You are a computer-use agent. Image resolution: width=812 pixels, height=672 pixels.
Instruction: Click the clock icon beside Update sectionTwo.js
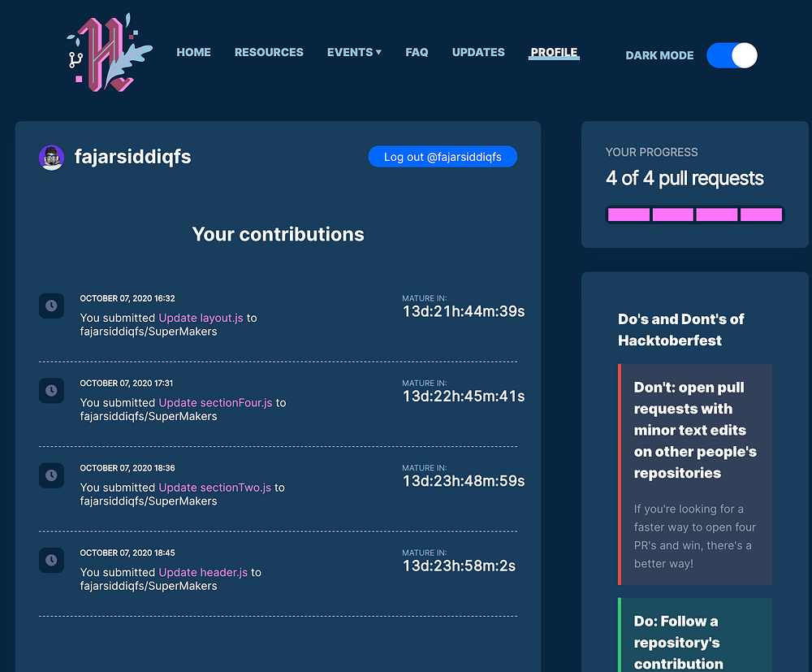click(51, 475)
